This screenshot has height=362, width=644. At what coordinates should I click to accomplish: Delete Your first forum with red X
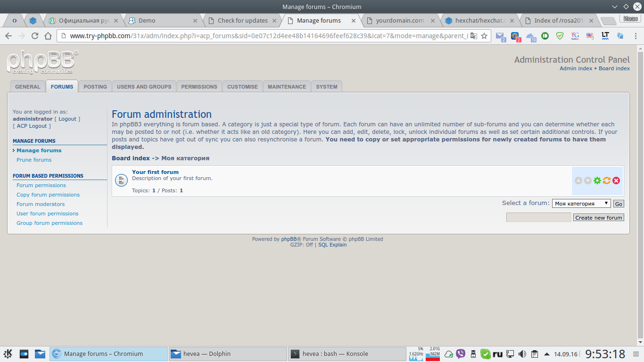click(x=616, y=181)
